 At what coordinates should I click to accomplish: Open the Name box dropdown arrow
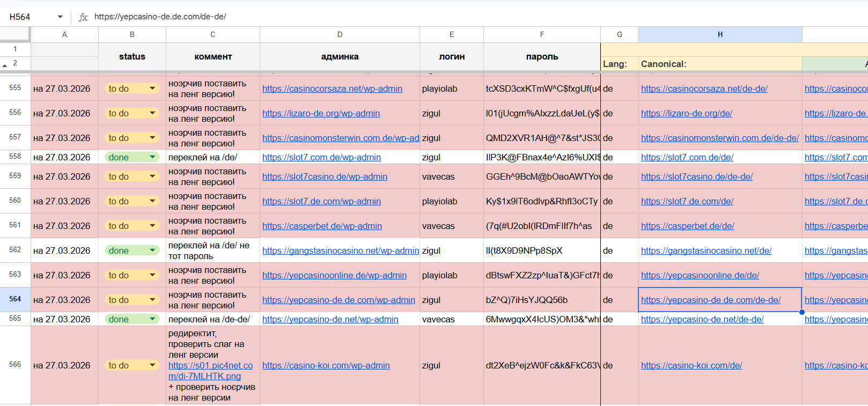60,17
